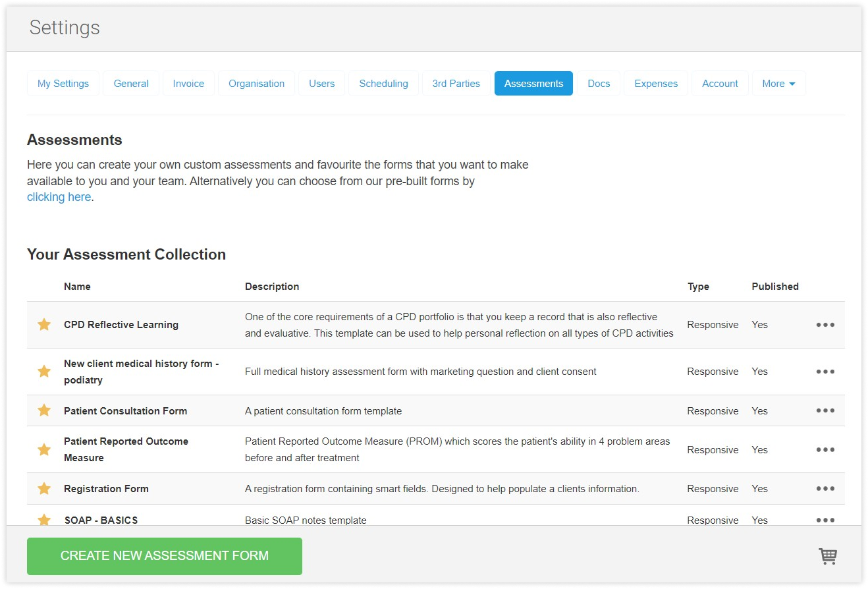Open the General settings tab
The width and height of the screenshot is (868, 589).
click(x=131, y=84)
